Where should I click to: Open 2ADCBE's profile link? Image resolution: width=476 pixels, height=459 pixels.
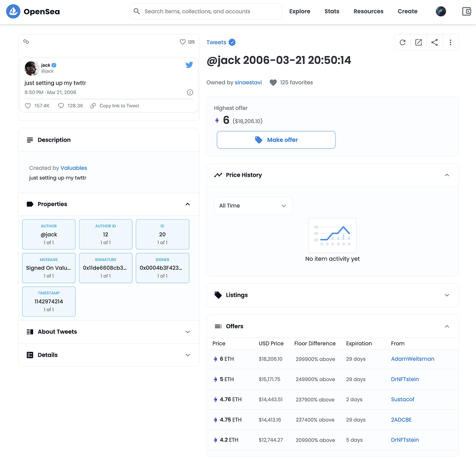pos(401,420)
